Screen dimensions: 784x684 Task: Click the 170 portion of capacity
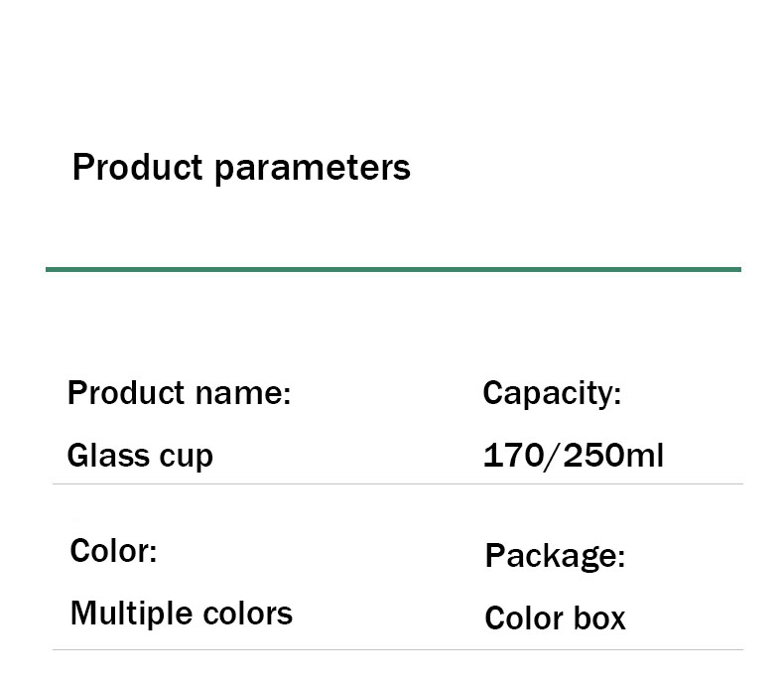tap(513, 456)
